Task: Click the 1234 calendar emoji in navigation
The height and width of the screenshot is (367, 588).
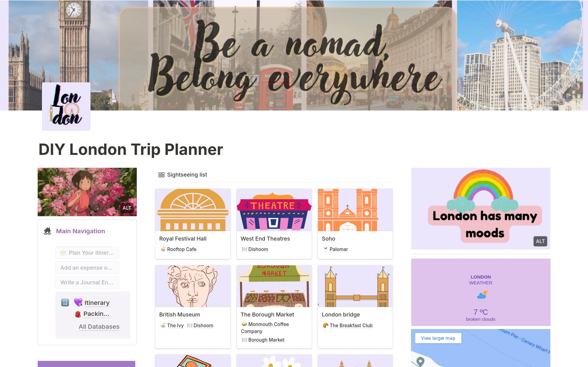Action: click(x=65, y=302)
